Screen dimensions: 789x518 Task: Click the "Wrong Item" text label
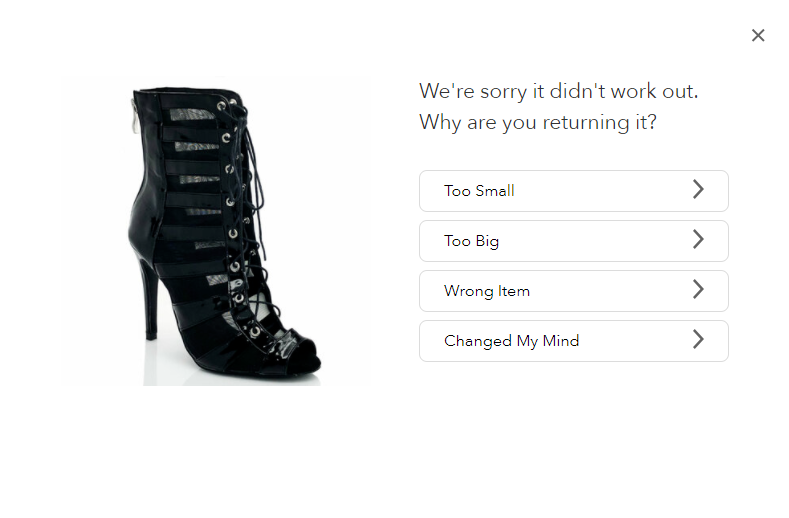(x=487, y=291)
